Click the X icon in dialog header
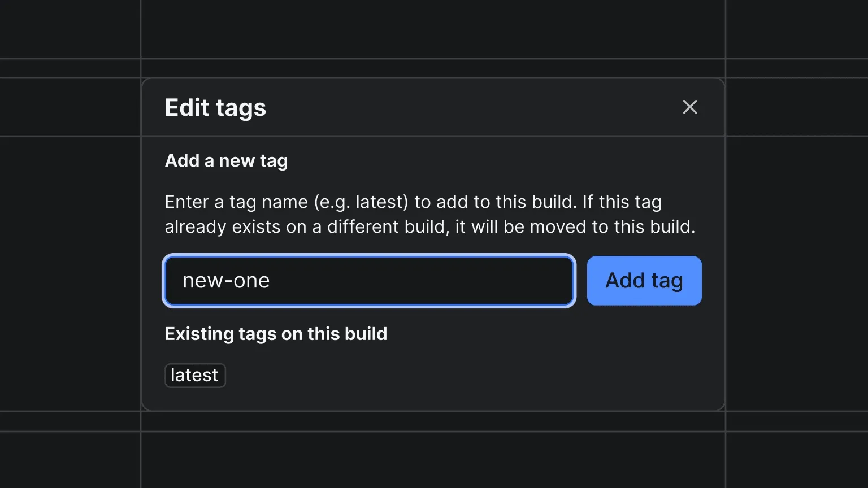The image size is (868, 488). click(x=689, y=107)
